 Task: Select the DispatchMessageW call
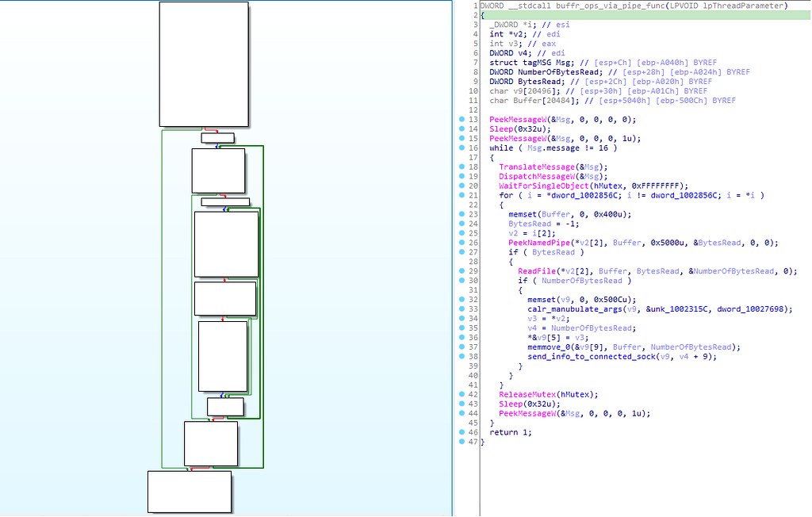pyautogui.click(x=537, y=176)
